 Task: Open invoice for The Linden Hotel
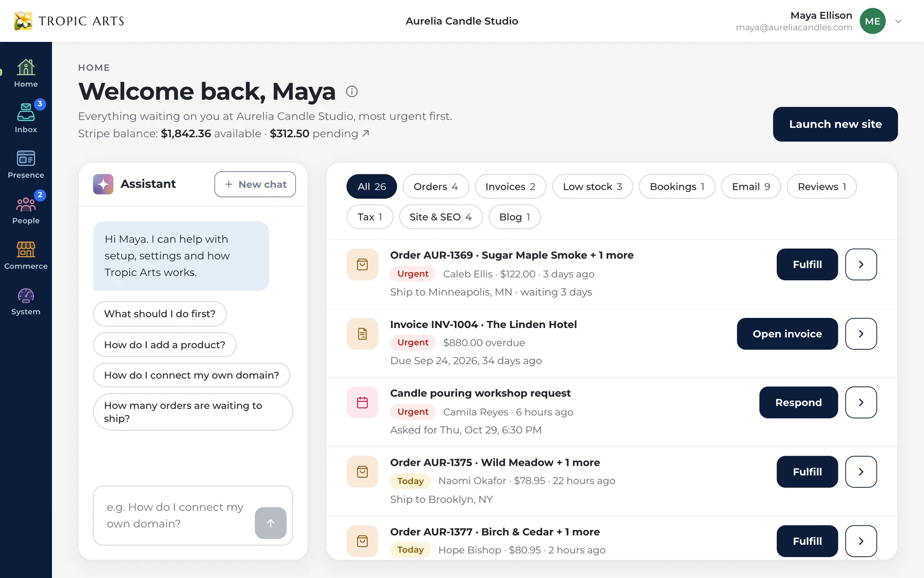click(787, 334)
